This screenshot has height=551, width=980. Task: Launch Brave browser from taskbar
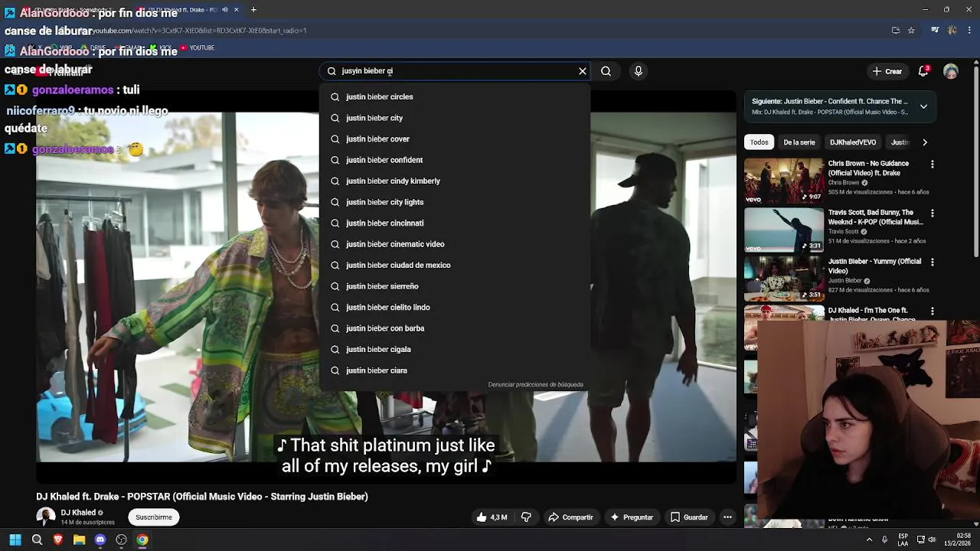tap(57, 540)
